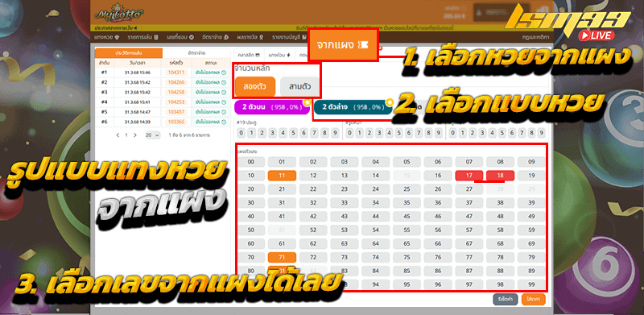Screen dimensions: 644x315
Task: Deselect number 11 in the grid
Action: pos(282,176)
